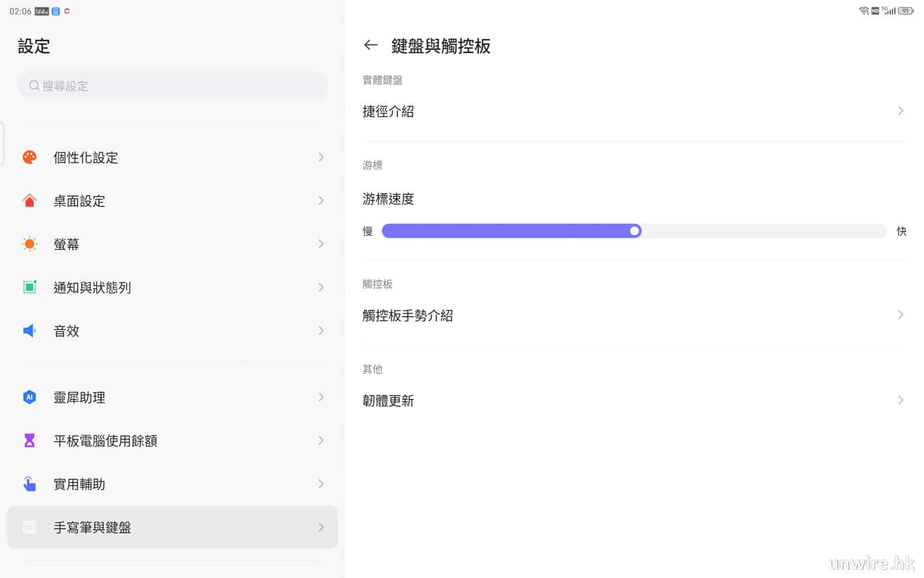Open the 手寫筆與鍵盤 settings menu item
The width and height of the screenshot is (924, 578).
click(x=172, y=527)
